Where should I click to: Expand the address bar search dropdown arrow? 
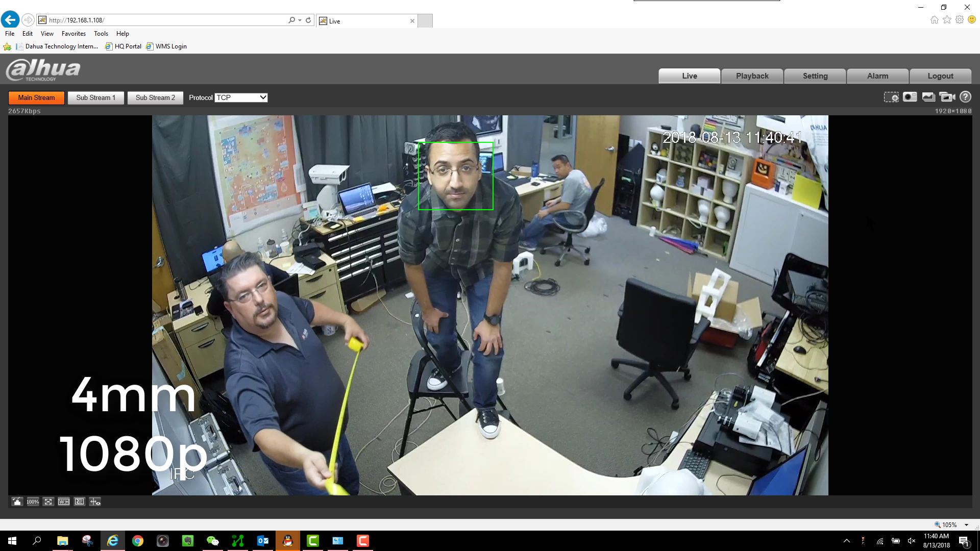[300, 20]
